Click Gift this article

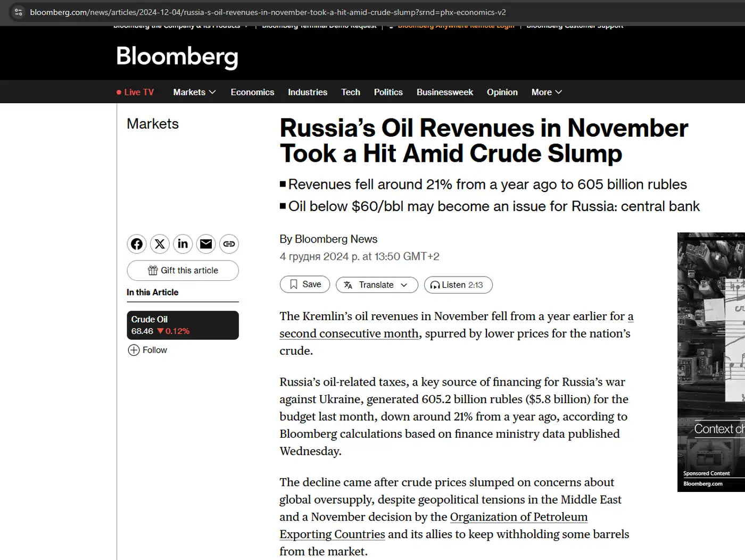coord(183,270)
